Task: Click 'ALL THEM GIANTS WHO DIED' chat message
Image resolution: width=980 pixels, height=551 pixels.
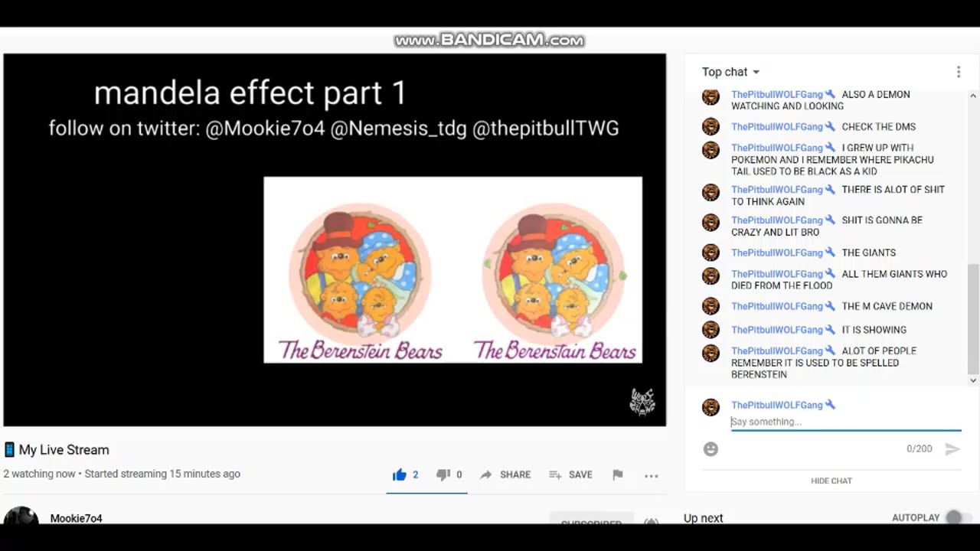Action: [x=839, y=279]
